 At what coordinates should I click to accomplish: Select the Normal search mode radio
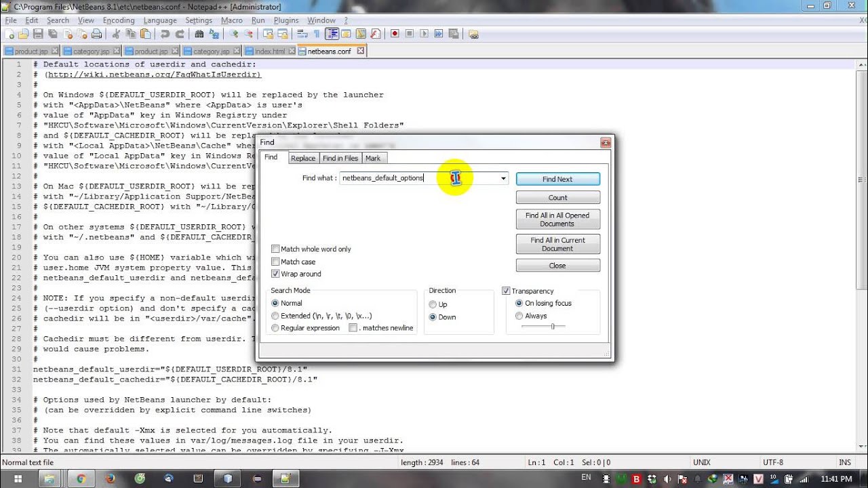click(275, 304)
